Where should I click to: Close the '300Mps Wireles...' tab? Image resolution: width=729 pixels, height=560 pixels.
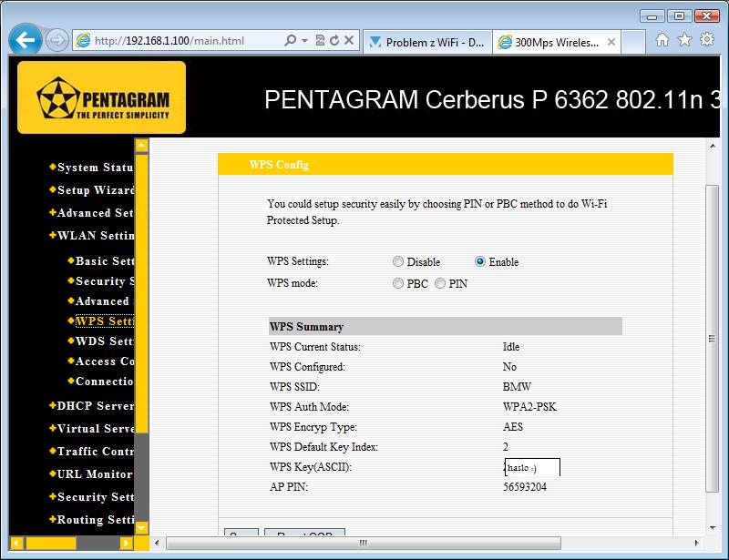611,42
